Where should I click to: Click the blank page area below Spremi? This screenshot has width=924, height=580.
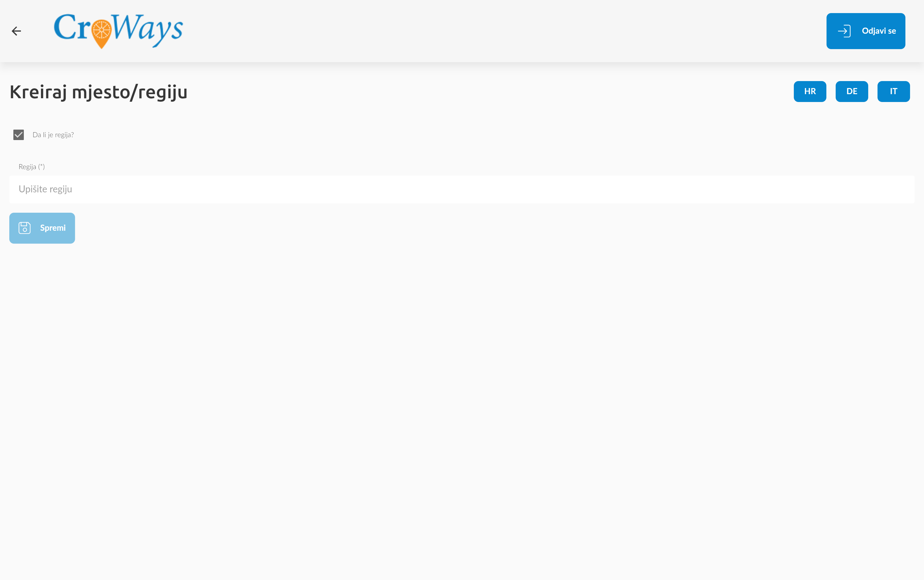point(460,384)
